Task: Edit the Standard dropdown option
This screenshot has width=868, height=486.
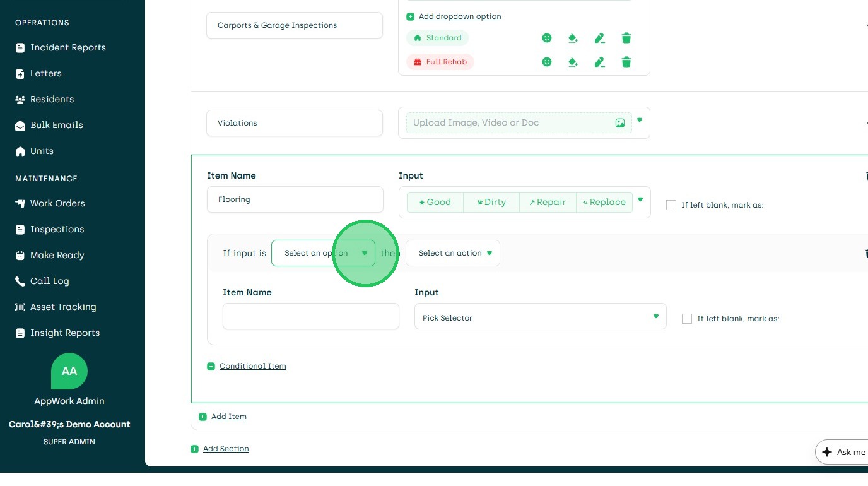Action: tap(599, 38)
